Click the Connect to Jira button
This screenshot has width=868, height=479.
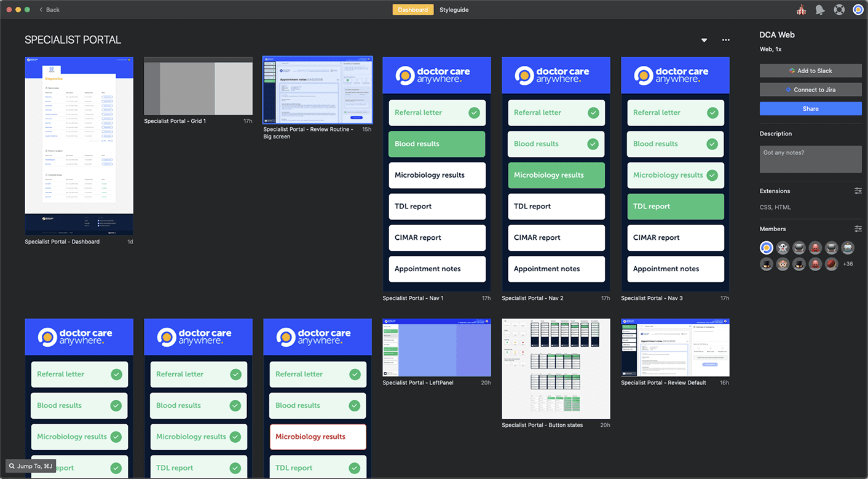(x=810, y=90)
